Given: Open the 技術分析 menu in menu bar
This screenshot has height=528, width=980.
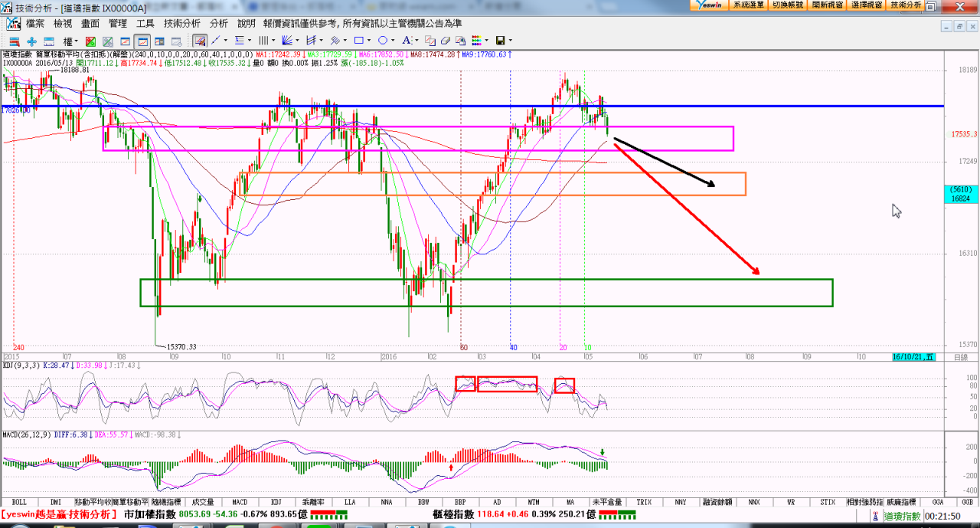Looking at the screenshot, I should 181,24.
